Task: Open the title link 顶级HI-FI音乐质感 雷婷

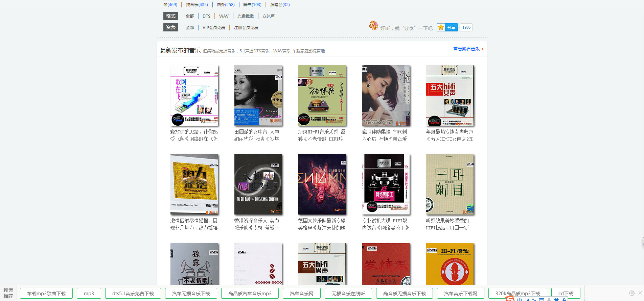Action: [322, 135]
